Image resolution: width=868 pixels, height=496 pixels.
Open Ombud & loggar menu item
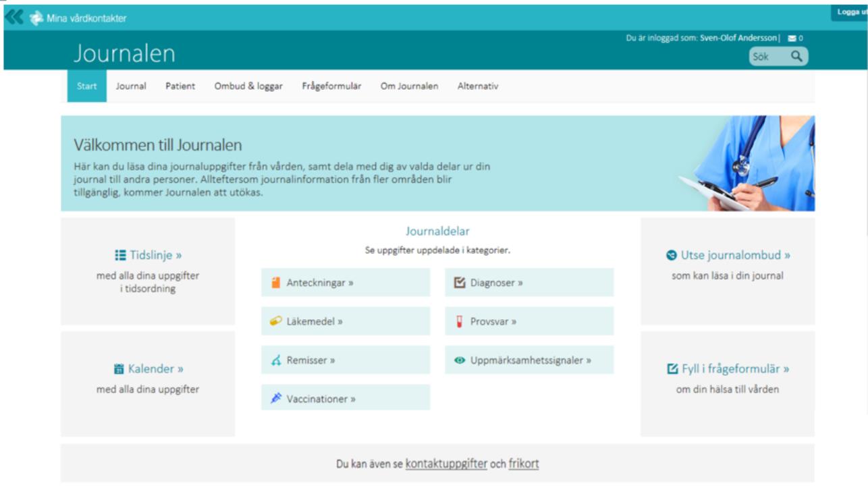point(248,86)
